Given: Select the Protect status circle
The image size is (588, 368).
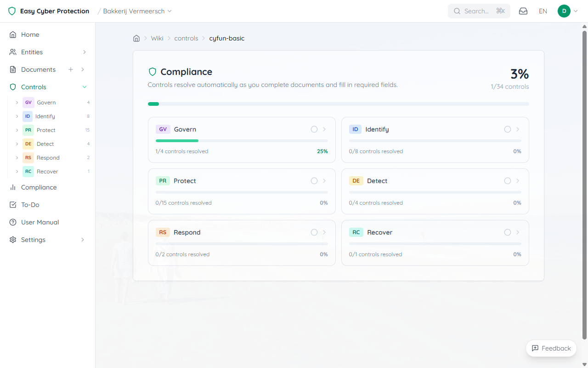Looking at the screenshot, I should tap(314, 181).
